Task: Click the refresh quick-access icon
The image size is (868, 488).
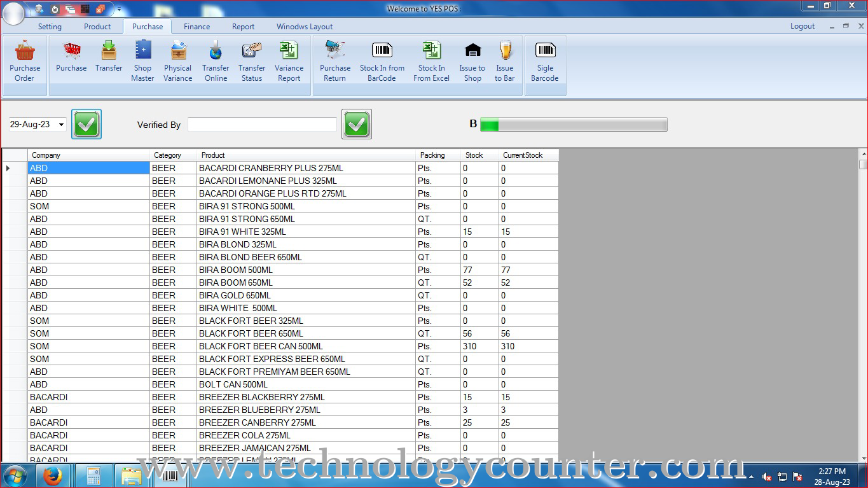Action: 55,9
